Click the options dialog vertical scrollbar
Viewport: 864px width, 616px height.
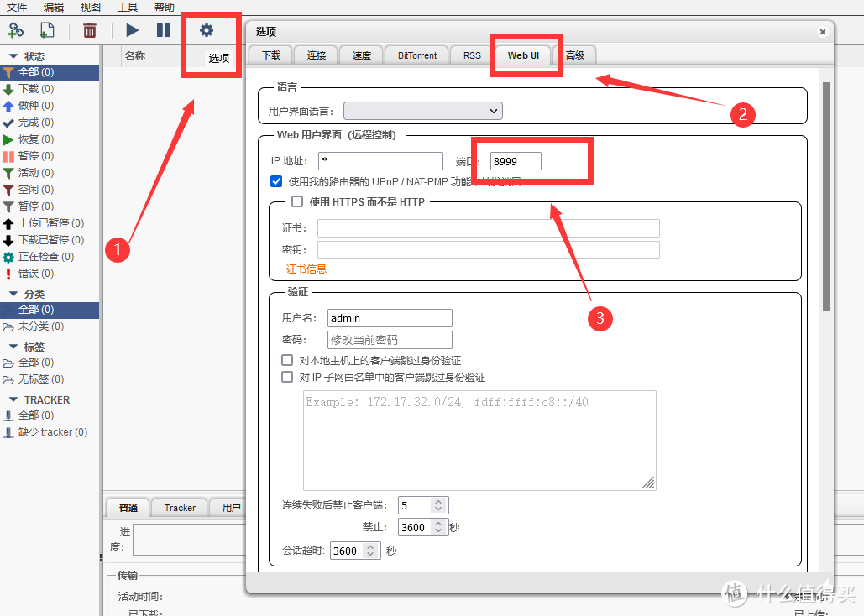(826, 196)
